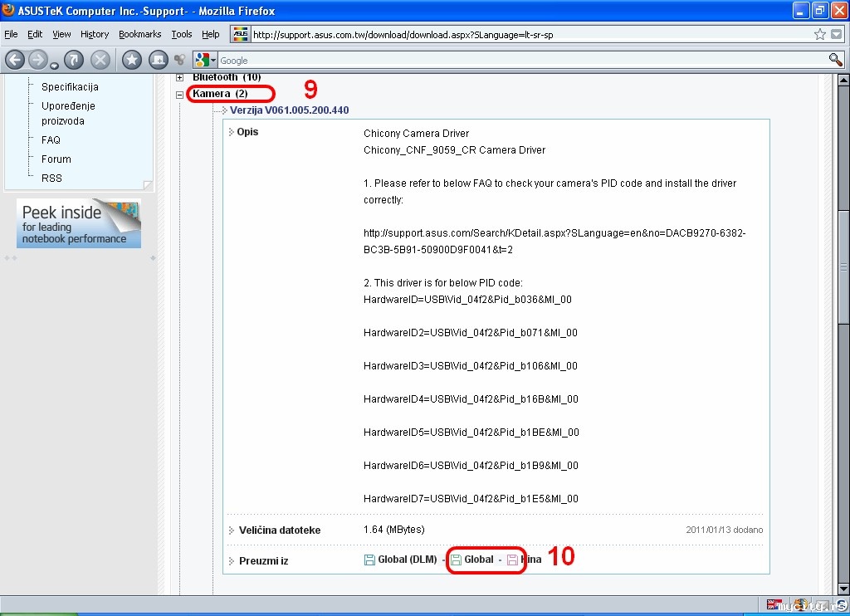The image size is (850, 616).
Task: Open the Bookmarks menu
Action: [139, 34]
